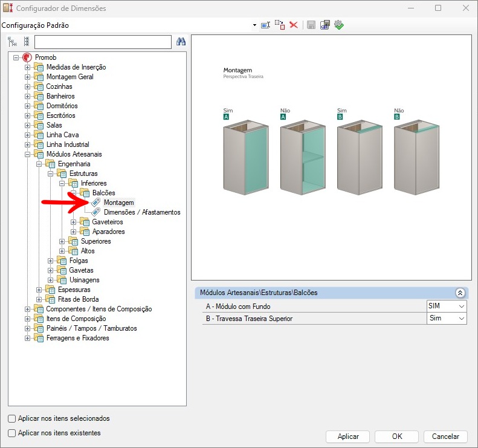Click the Não B cabinet illustration

pyautogui.click(x=416, y=157)
